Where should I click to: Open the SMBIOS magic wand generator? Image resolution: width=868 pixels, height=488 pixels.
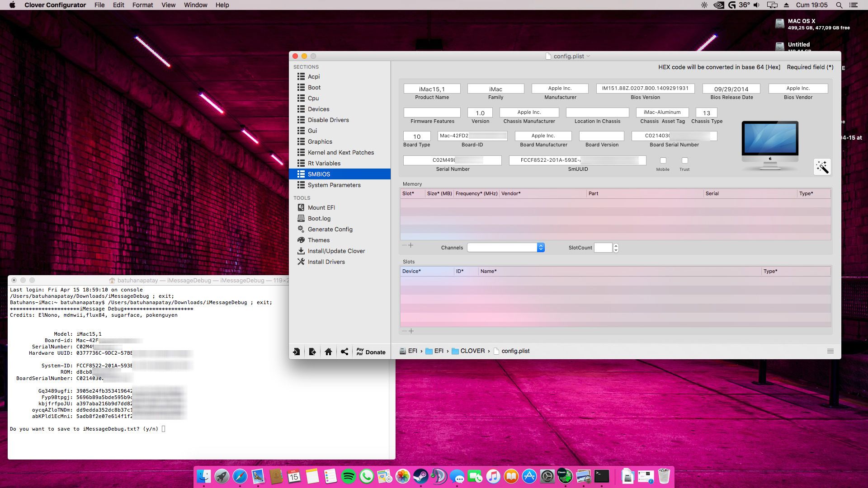(823, 167)
